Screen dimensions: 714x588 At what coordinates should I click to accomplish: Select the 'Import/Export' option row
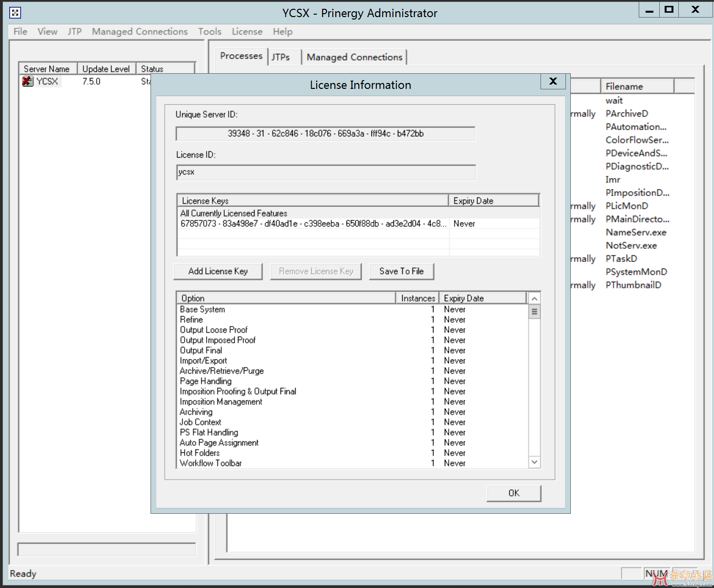point(353,360)
